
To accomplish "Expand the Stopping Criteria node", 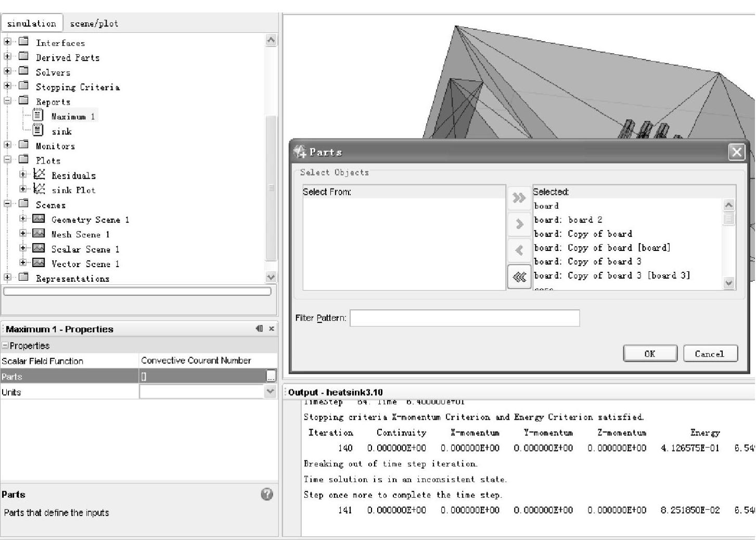I will (x=7, y=86).
